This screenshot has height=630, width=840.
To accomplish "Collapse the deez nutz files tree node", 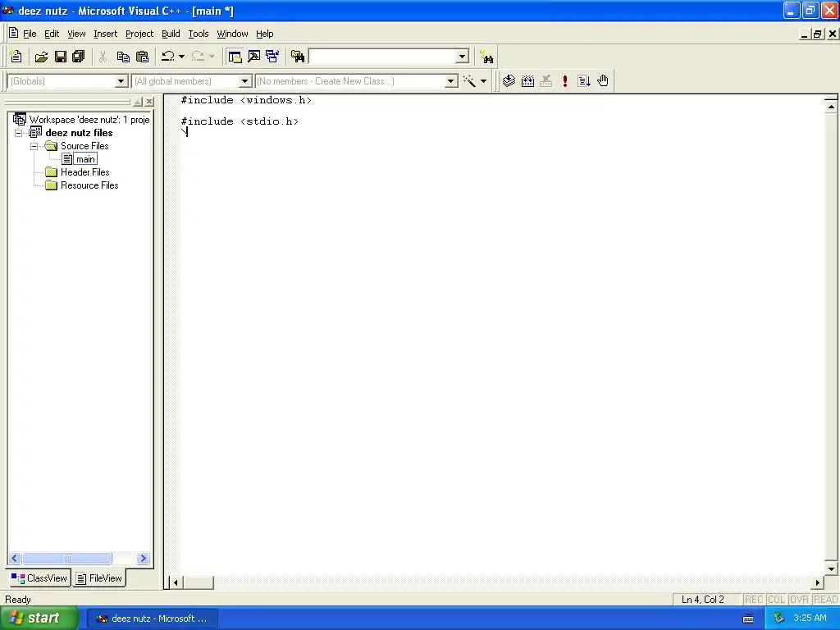I will click(x=18, y=133).
